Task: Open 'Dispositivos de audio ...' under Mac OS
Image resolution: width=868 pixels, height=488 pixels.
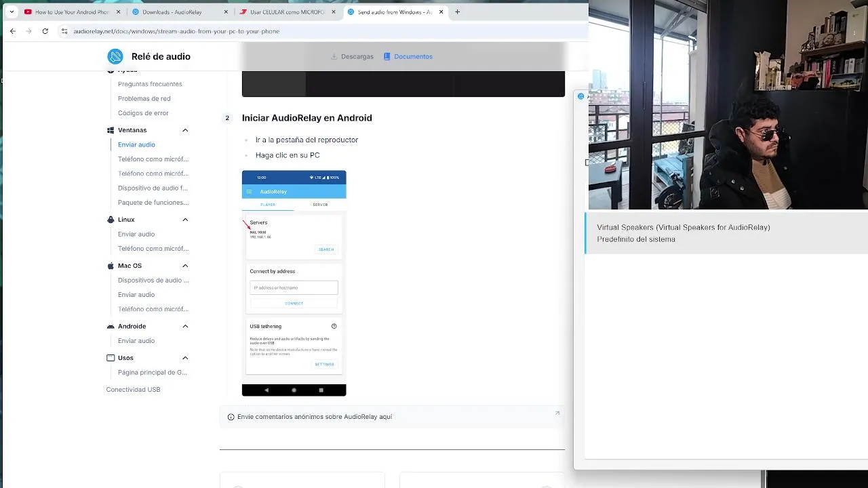Action: 153,281
